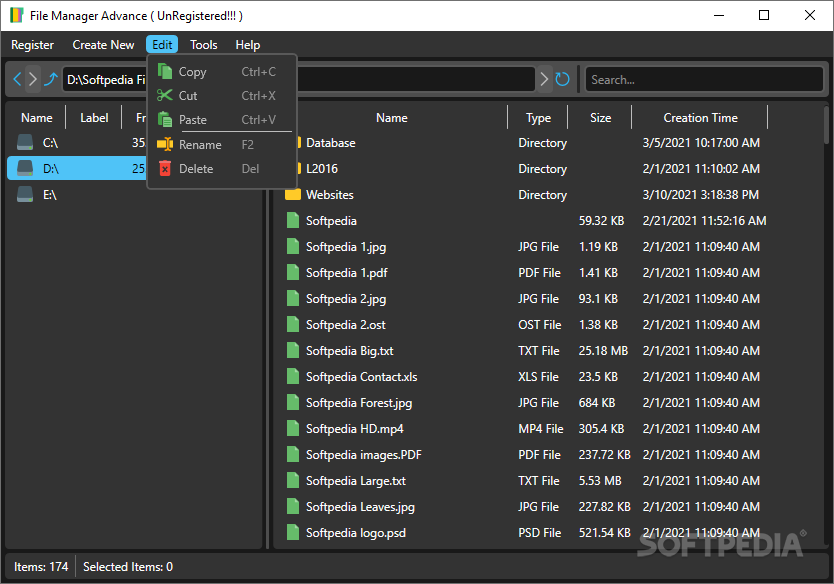Click the XLS File type cell
The height and width of the screenshot is (584, 834).
(x=538, y=377)
